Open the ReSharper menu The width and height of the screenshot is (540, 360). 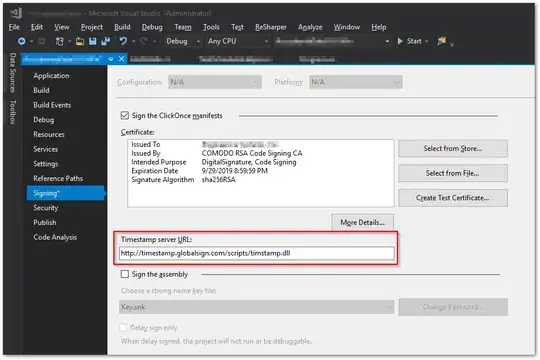(x=271, y=27)
